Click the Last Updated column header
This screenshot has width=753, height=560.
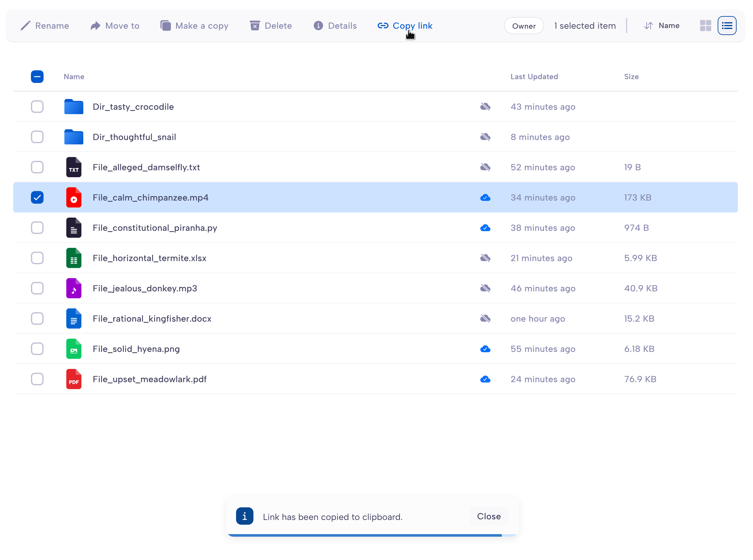pos(534,77)
